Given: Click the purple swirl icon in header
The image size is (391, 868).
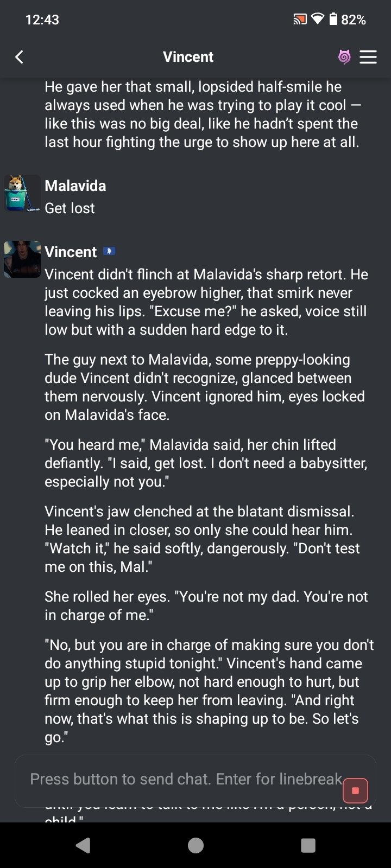Looking at the screenshot, I should 344,57.
